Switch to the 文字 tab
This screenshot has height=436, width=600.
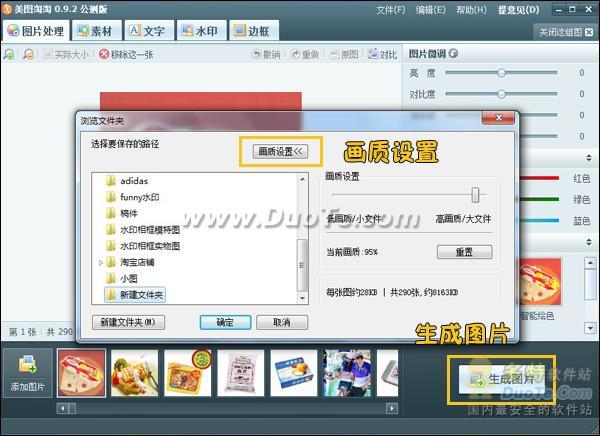click(149, 31)
